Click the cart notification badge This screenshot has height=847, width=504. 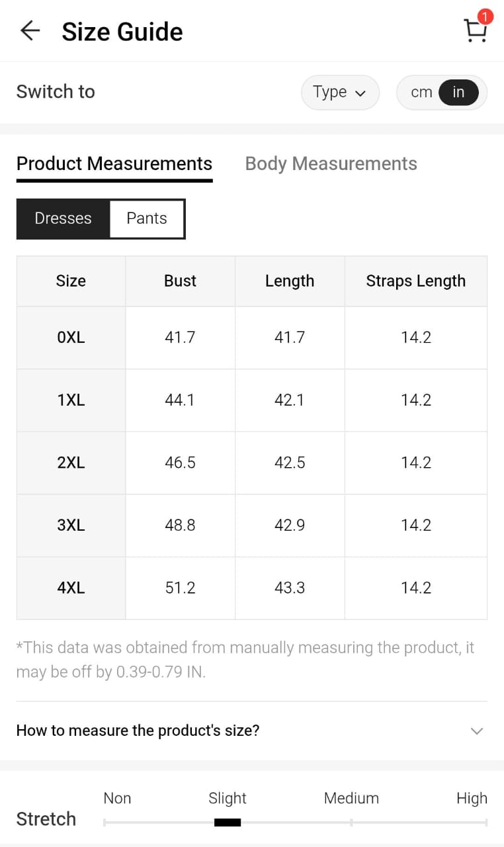(485, 17)
